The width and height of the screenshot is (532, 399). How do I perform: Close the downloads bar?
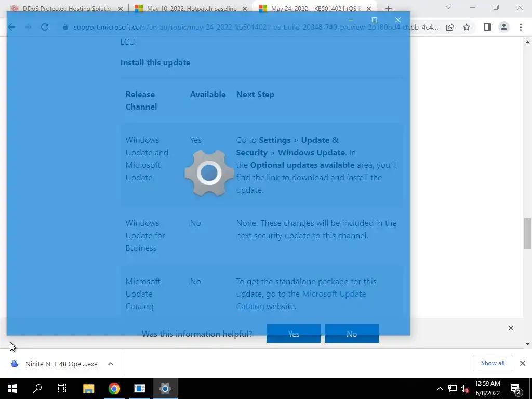(x=523, y=363)
